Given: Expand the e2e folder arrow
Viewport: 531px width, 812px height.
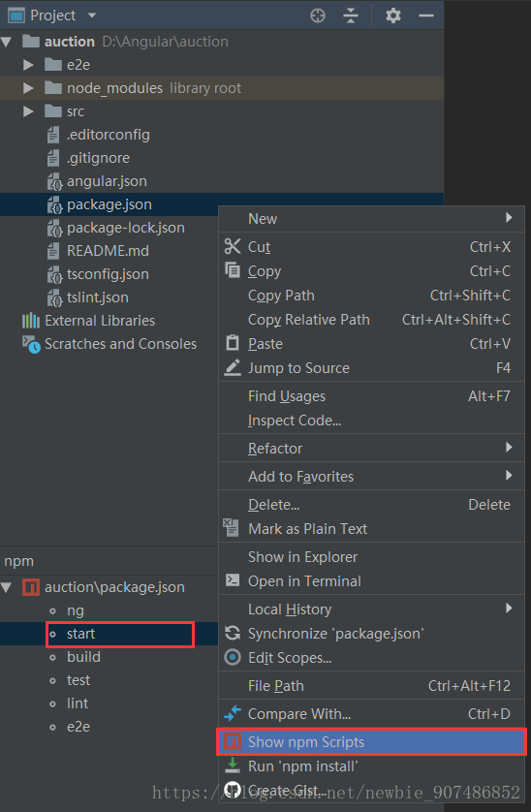Looking at the screenshot, I should tap(28, 65).
